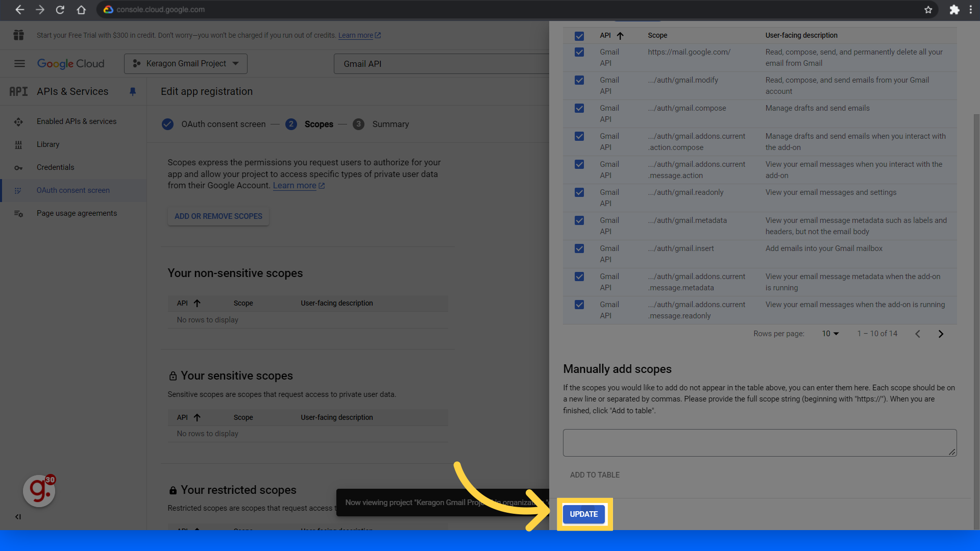Uncheck the addons.current.action.compose scope
The image size is (980, 551).
point(579,136)
